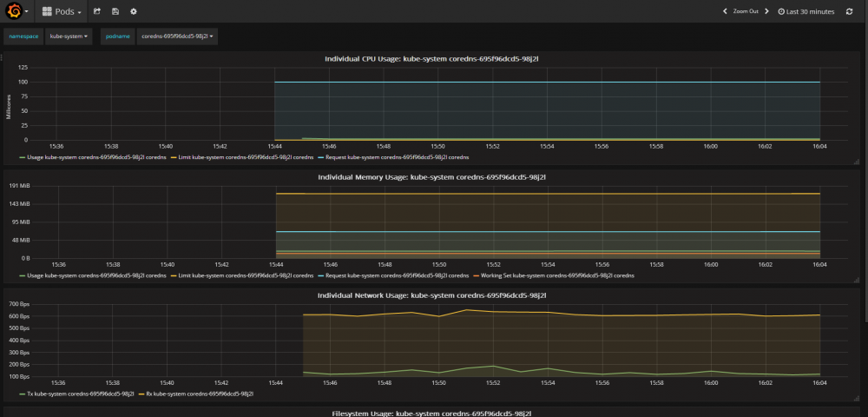Shift time range back with left arrow
Image resolution: width=868 pixels, height=417 pixels.
pos(725,11)
